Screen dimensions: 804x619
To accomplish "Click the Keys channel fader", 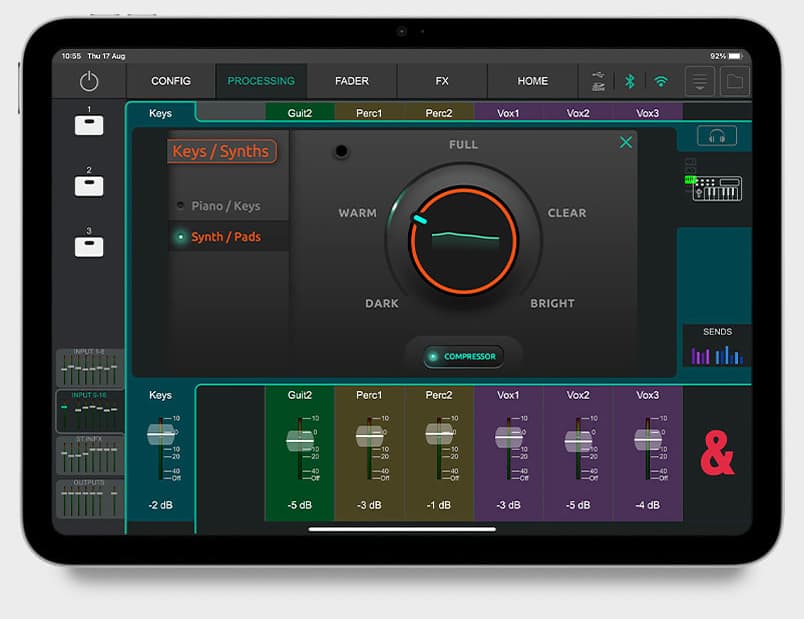I will coord(161,435).
